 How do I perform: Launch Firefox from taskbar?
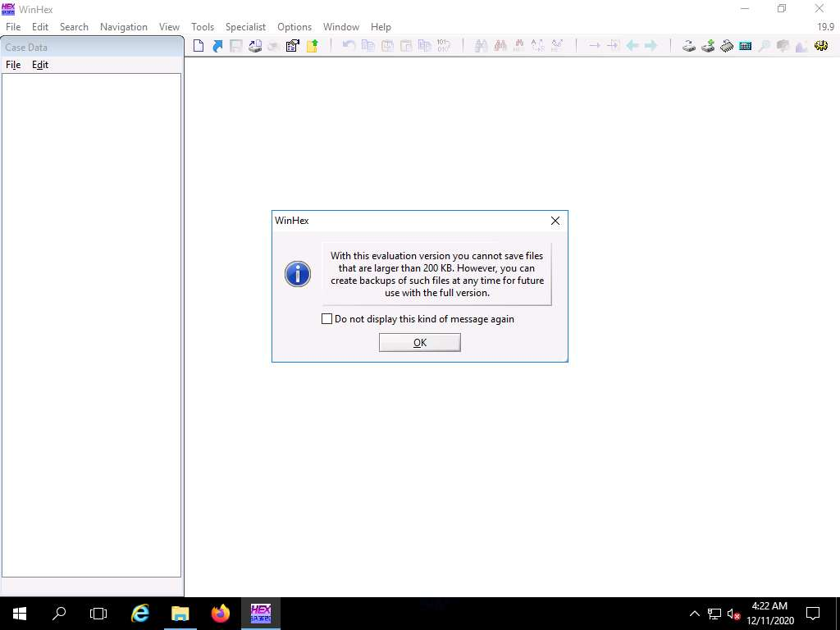(220, 614)
